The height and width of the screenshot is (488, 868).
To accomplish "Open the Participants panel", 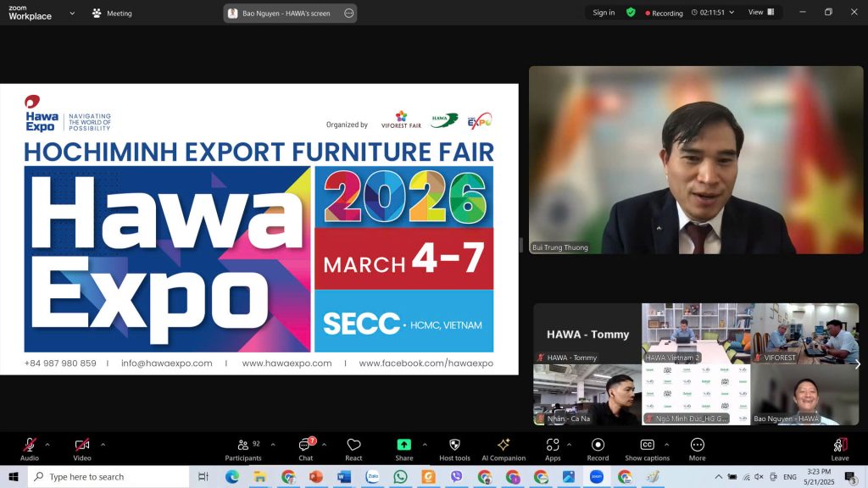I will [x=243, y=449].
